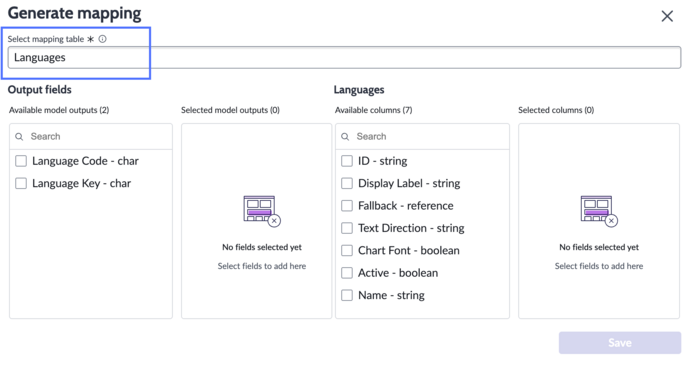Close the Generate mapping dialog
Viewport: 689px width, 368px height.
point(667,16)
